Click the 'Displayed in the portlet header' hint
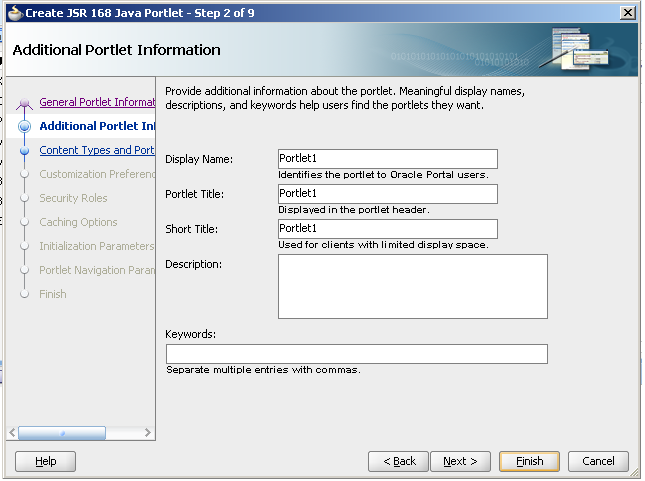 [x=354, y=210]
